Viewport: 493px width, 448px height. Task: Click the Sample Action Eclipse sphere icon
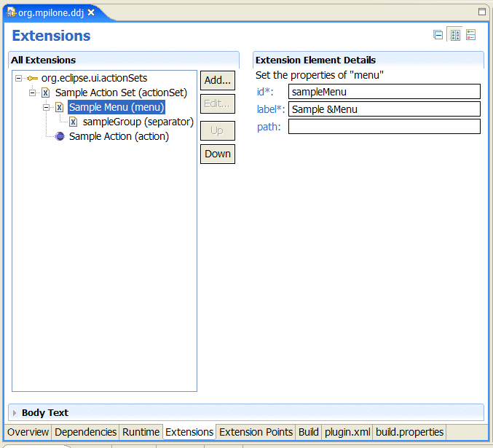(60, 137)
